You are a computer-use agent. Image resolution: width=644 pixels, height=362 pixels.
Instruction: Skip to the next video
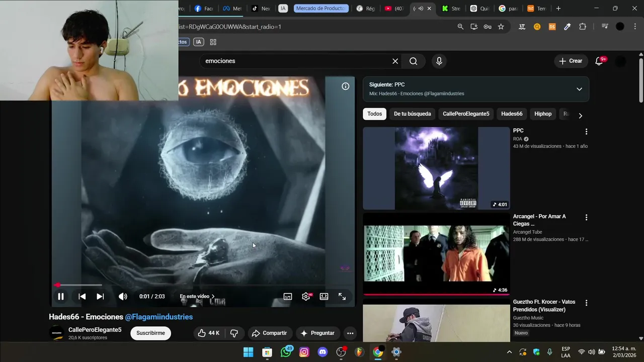click(x=100, y=297)
